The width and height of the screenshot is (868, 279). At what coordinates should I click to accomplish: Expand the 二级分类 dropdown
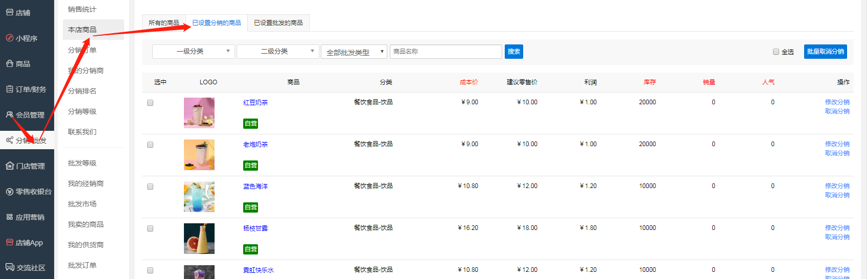tap(278, 52)
